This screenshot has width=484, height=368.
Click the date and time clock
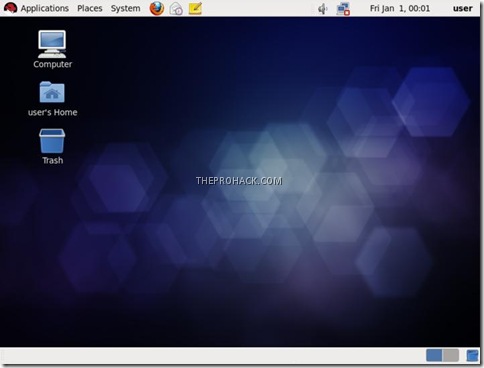tap(400, 8)
